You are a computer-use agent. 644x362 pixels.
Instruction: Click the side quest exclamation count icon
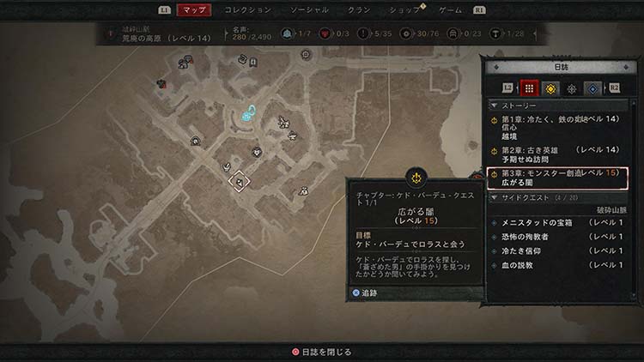coord(363,33)
